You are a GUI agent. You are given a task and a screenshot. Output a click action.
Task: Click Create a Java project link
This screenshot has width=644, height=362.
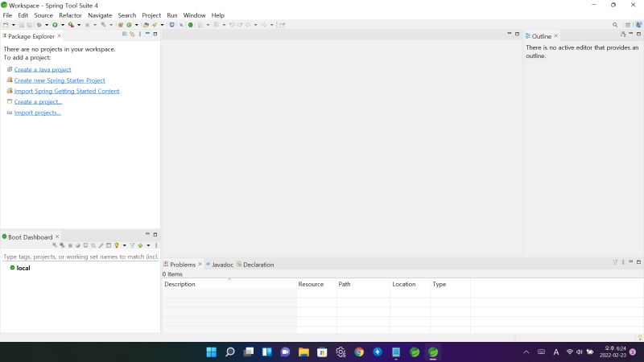(43, 70)
